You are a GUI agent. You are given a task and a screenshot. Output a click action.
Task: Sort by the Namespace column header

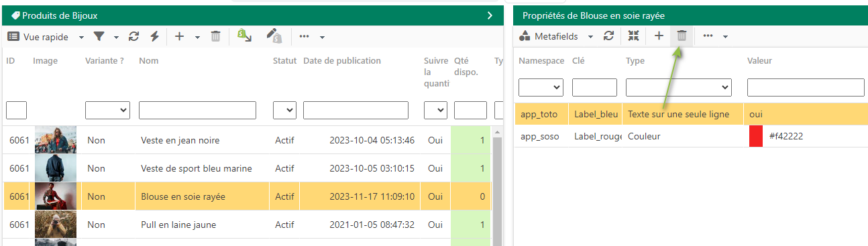pyautogui.click(x=541, y=61)
